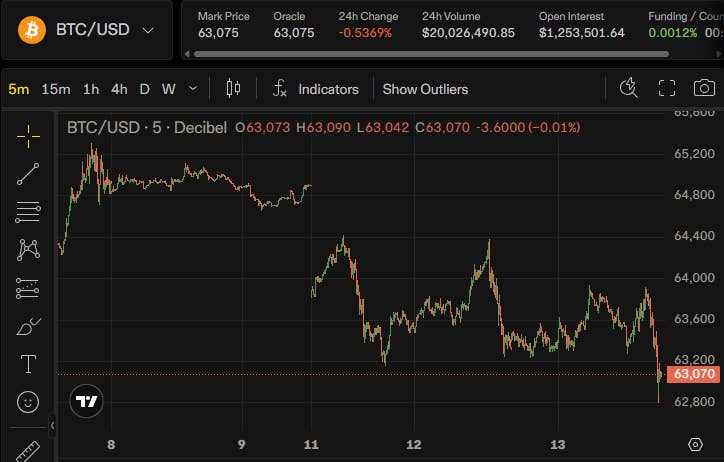Switch to the 4h timeframe

119,89
